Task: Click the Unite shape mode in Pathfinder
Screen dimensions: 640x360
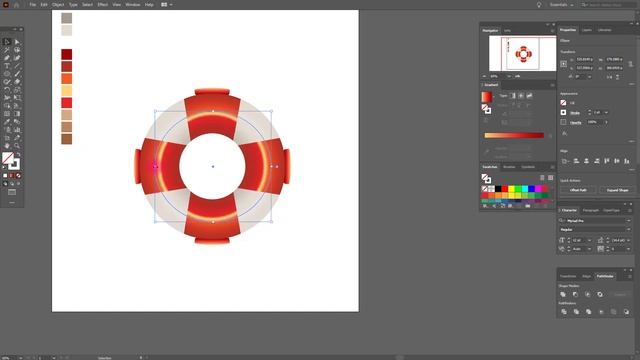Action: tap(563, 294)
